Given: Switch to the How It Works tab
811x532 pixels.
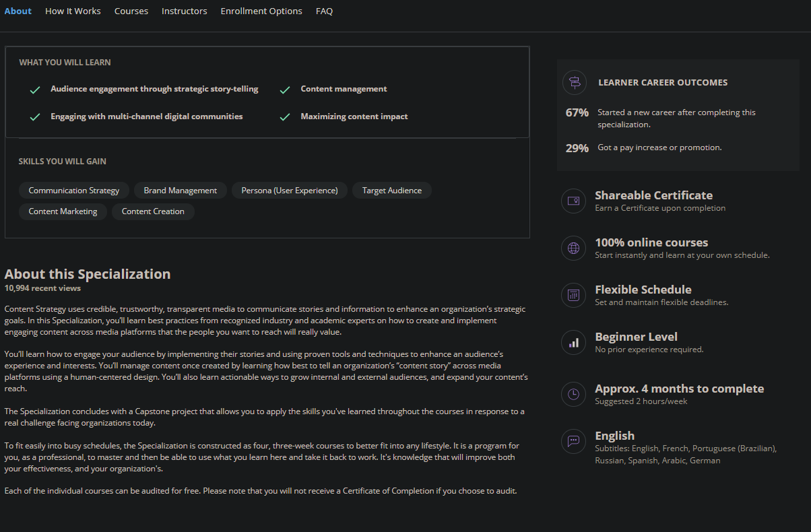Looking at the screenshot, I should click(73, 11).
